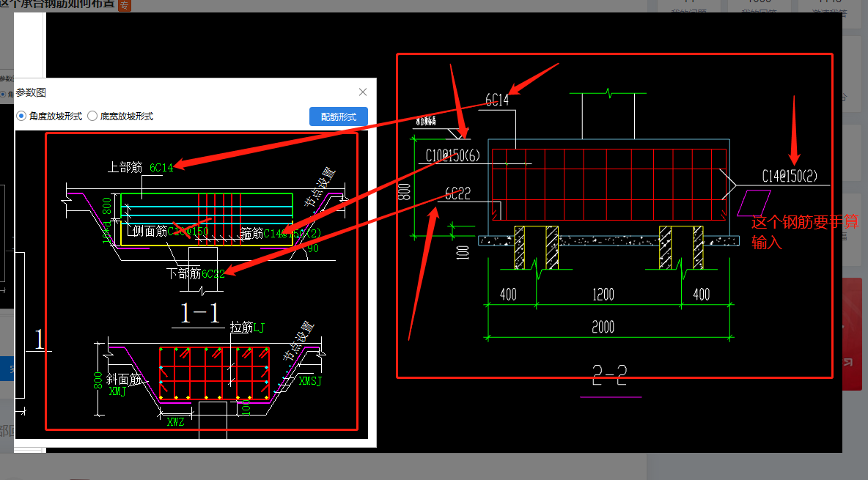Click the XMSJ parameter value
This screenshot has height=480, width=868.
(310, 381)
